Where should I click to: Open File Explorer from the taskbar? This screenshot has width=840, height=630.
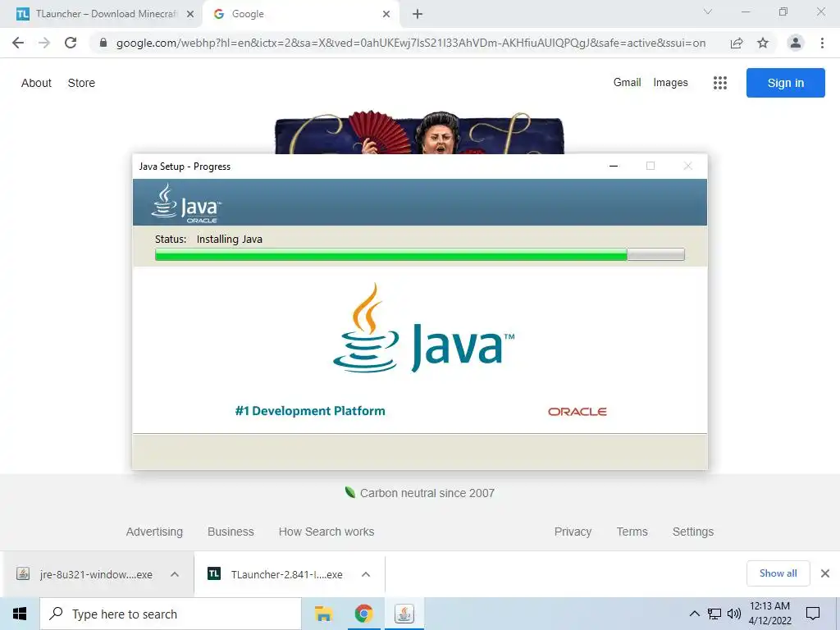coord(323,614)
